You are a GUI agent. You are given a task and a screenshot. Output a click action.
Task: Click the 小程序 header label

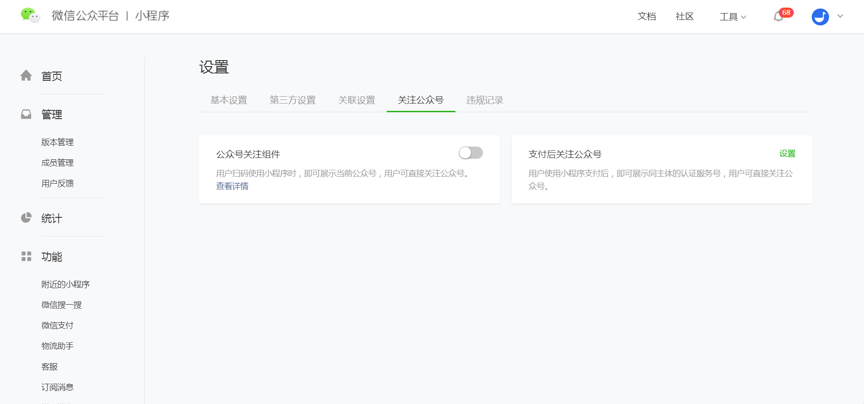152,15
